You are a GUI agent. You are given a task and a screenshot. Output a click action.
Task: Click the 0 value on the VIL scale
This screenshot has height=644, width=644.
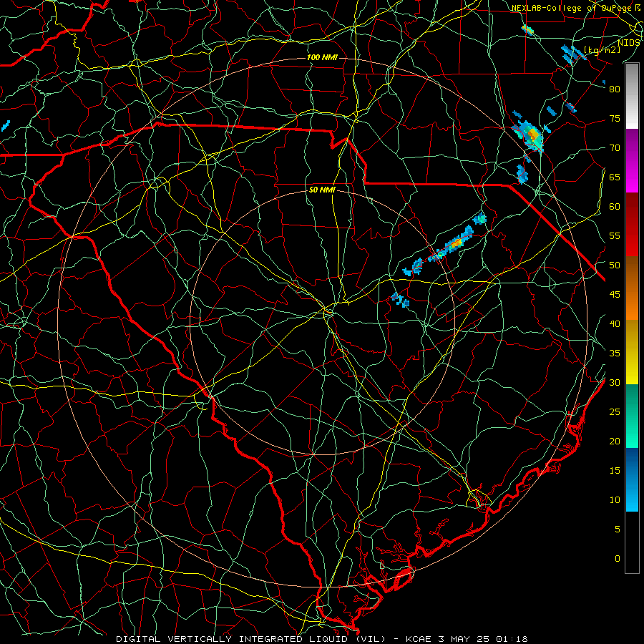618,559
